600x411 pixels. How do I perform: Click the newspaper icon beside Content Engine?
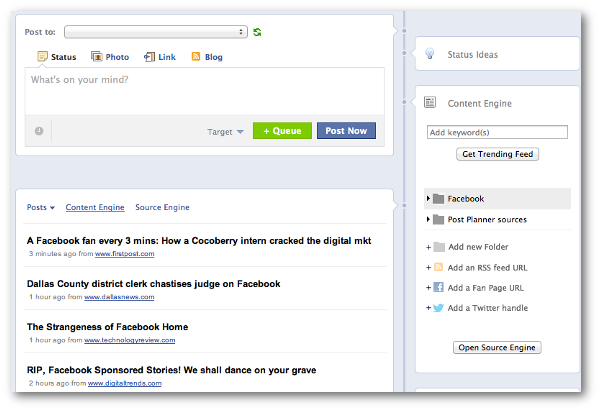pyautogui.click(x=430, y=103)
